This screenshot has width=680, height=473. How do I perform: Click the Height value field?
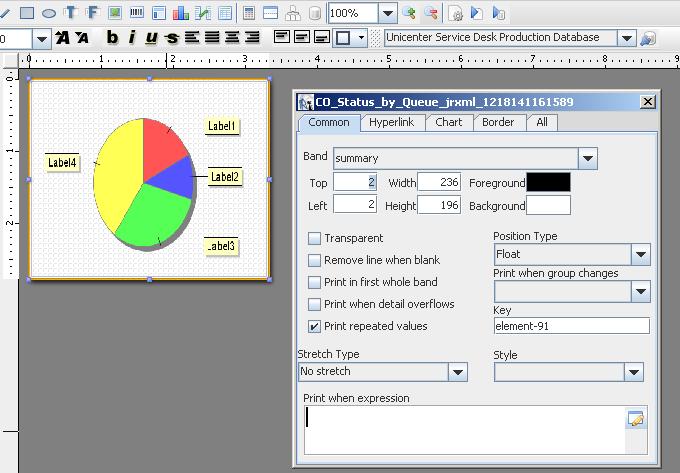[439, 205]
